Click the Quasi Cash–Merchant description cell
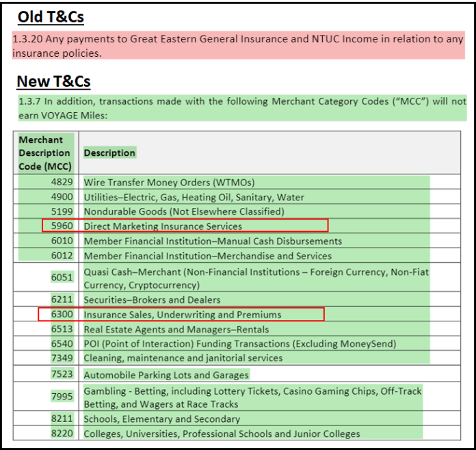 click(256, 278)
